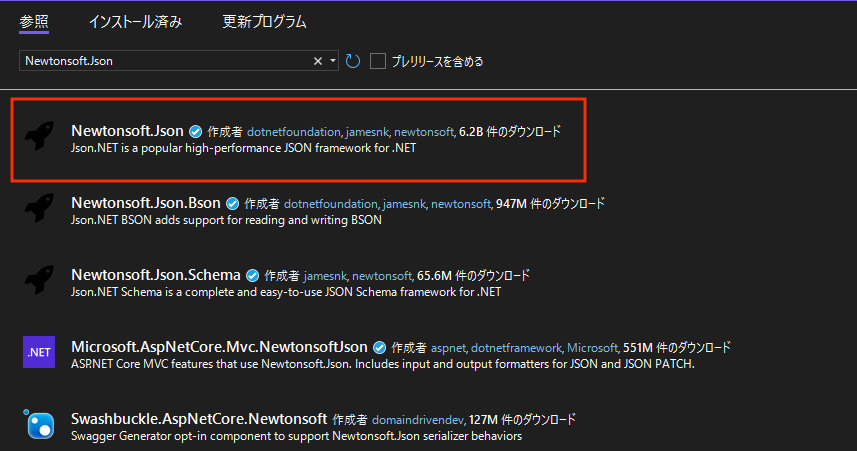Open the Microsoft author link
The width and height of the screenshot is (857, 451).
(593, 348)
